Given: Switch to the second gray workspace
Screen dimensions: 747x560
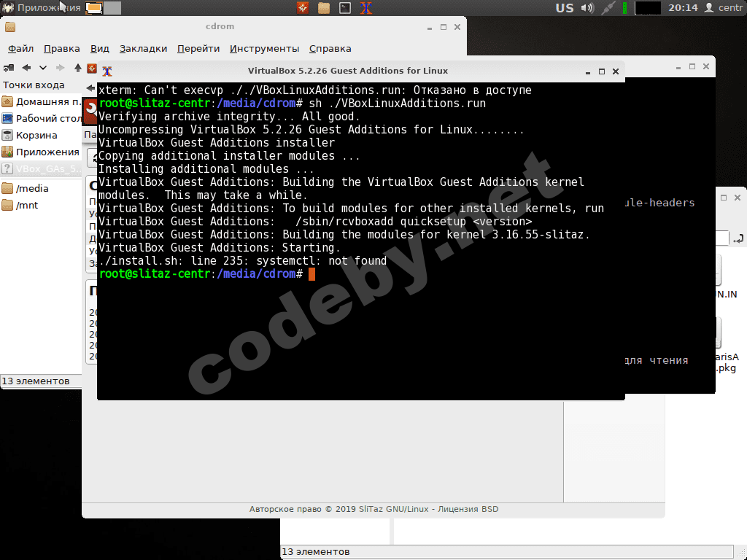Looking at the screenshot, I should [112, 7].
